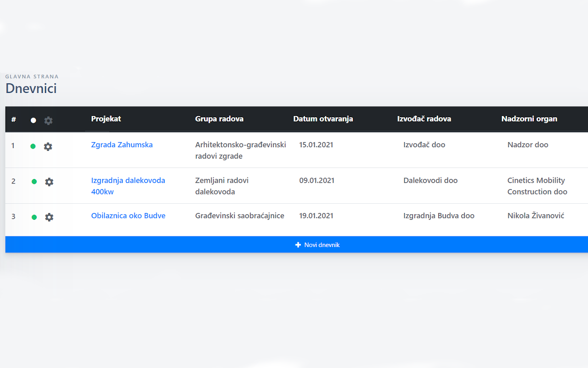Click green status dot in row 2
This screenshot has width=588, height=368.
pos(34,182)
